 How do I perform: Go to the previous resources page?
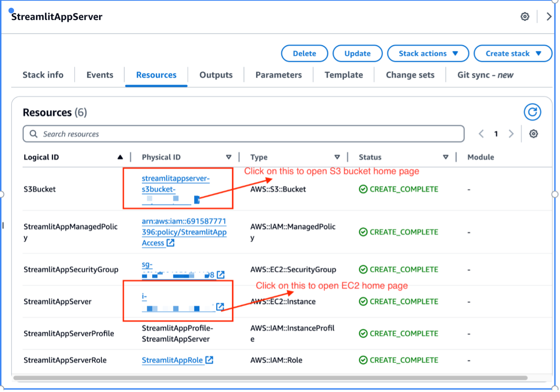click(x=481, y=134)
